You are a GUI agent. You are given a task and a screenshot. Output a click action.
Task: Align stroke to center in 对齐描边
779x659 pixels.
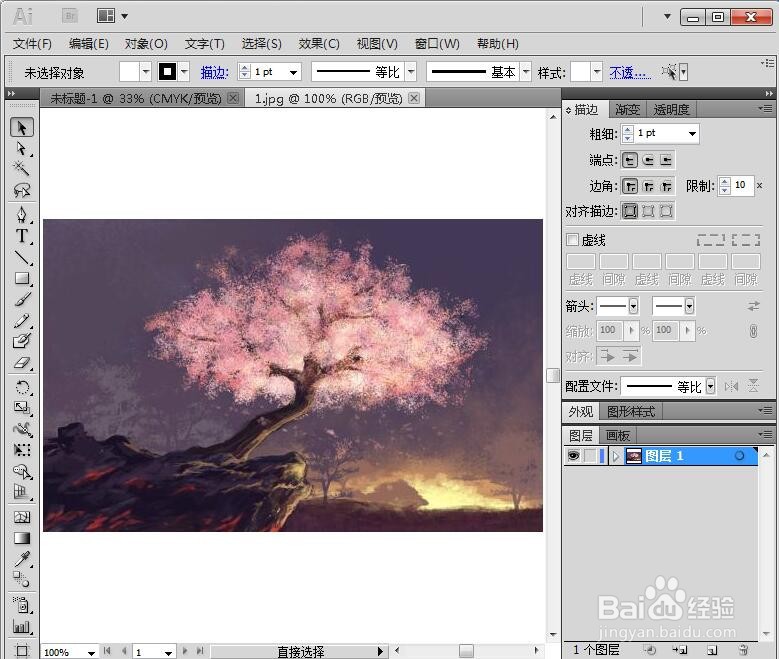click(x=630, y=211)
